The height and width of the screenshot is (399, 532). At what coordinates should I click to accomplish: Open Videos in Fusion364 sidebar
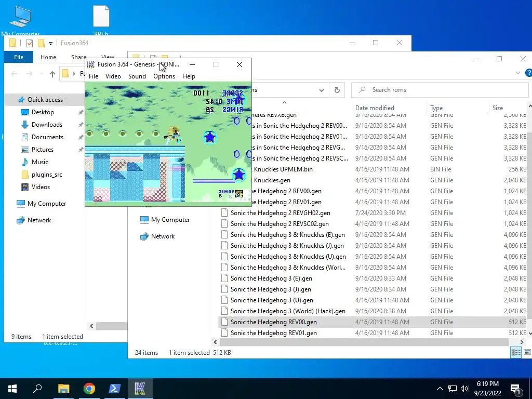[x=41, y=187]
